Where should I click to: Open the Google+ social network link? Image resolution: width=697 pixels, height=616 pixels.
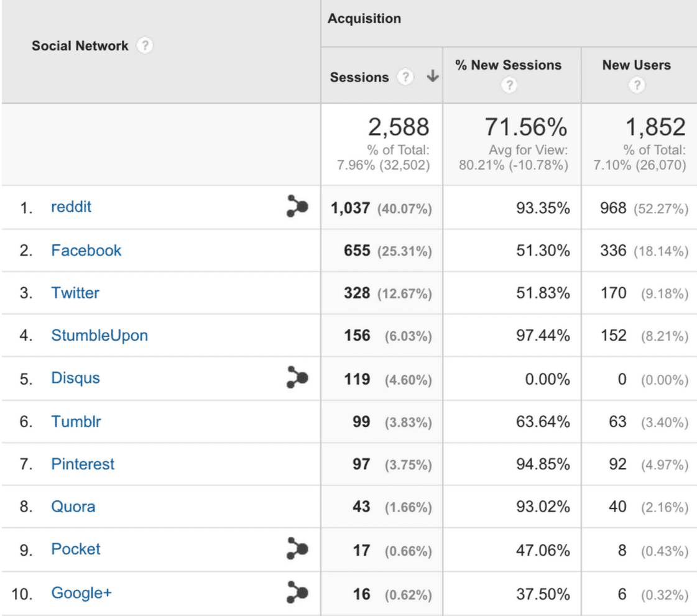[x=81, y=593]
